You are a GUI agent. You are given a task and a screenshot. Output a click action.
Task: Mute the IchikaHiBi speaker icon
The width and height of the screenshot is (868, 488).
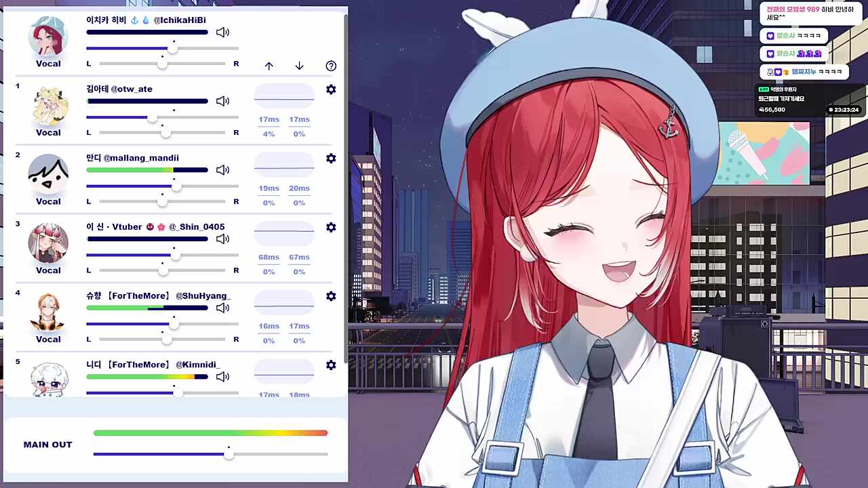click(222, 33)
